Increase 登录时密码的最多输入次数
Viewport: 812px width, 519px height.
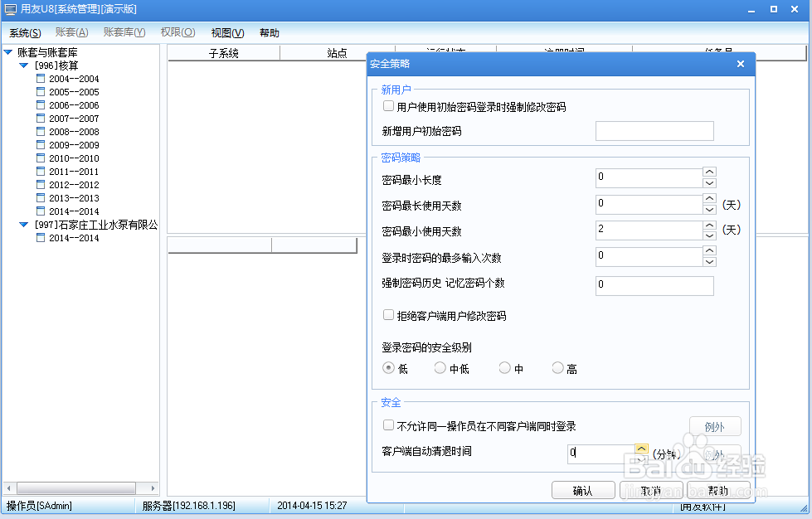click(709, 250)
